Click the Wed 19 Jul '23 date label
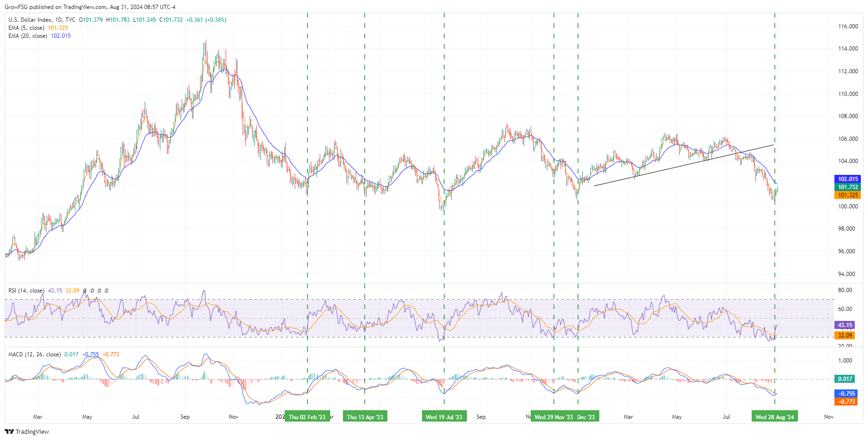The width and height of the screenshot is (868, 440). pyautogui.click(x=444, y=417)
